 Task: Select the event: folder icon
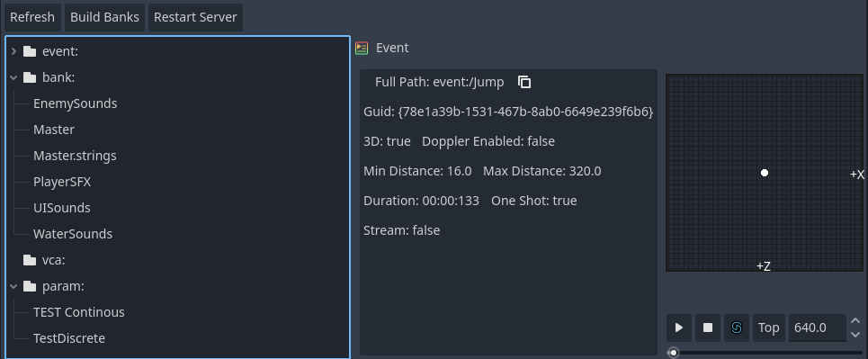30,51
